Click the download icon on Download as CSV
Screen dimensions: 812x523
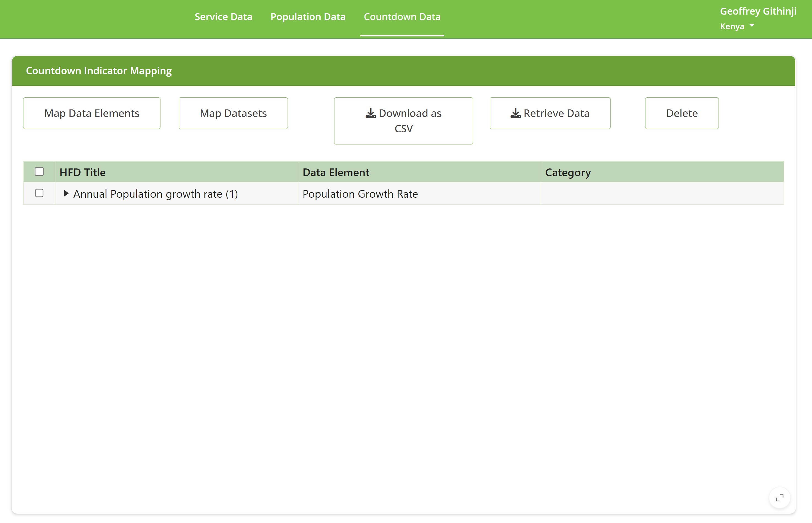pyautogui.click(x=370, y=113)
